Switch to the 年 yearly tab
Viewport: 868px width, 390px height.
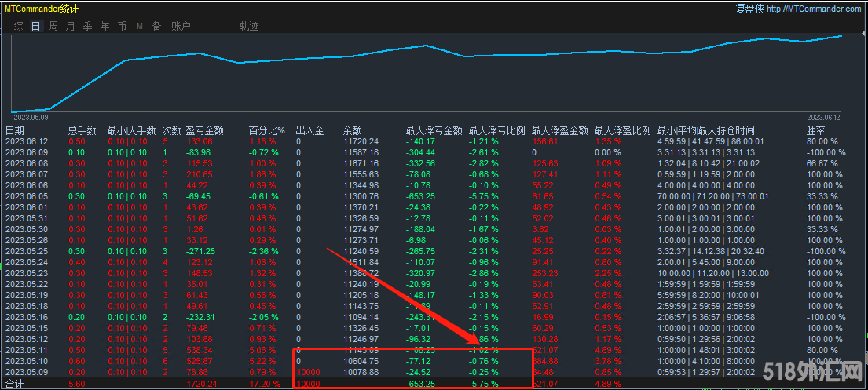pyautogui.click(x=104, y=26)
